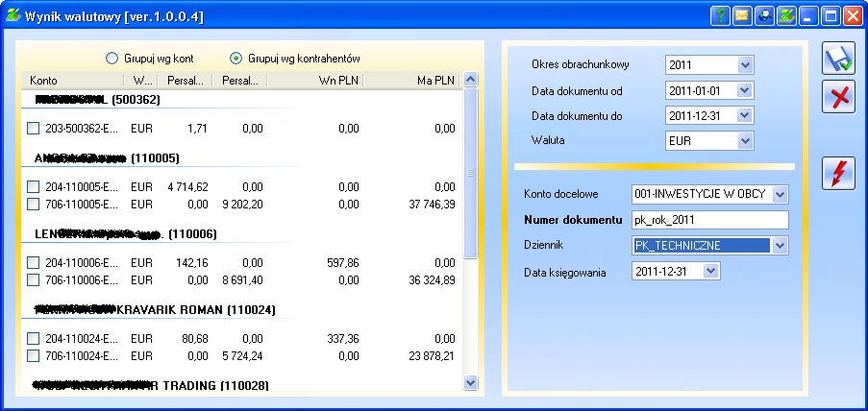Screen dimensions: 868x411
Task: Select the 'Grupuj wg kont' radio option
Action: coord(112,59)
